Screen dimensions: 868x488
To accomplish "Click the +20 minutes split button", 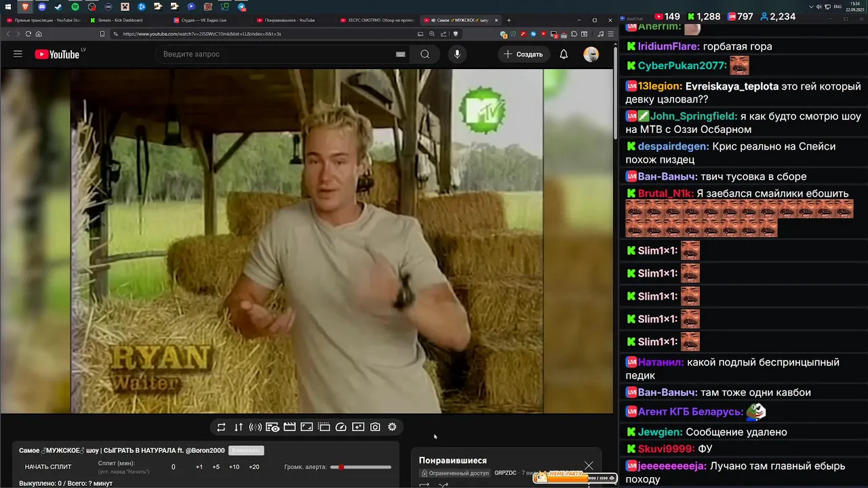I will (x=254, y=467).
